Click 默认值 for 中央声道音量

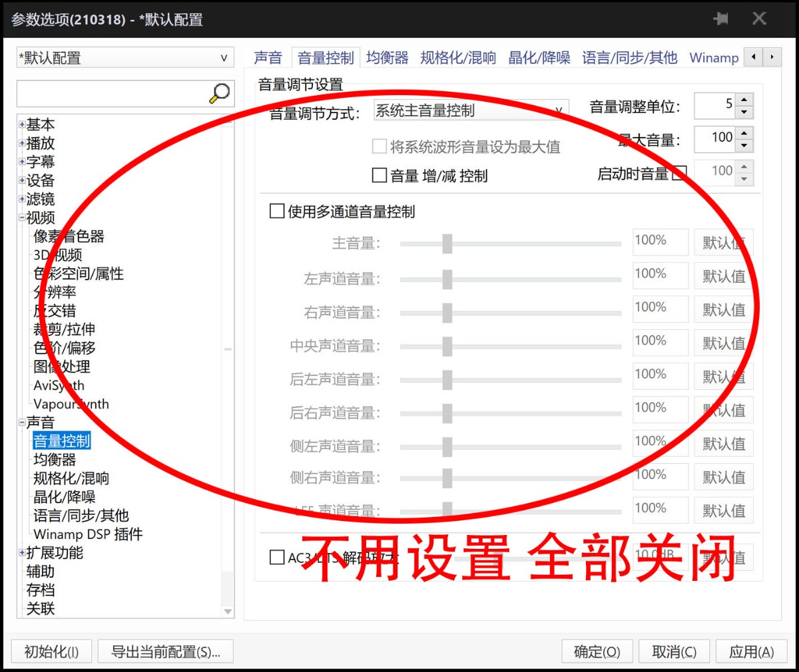(724, 343)
